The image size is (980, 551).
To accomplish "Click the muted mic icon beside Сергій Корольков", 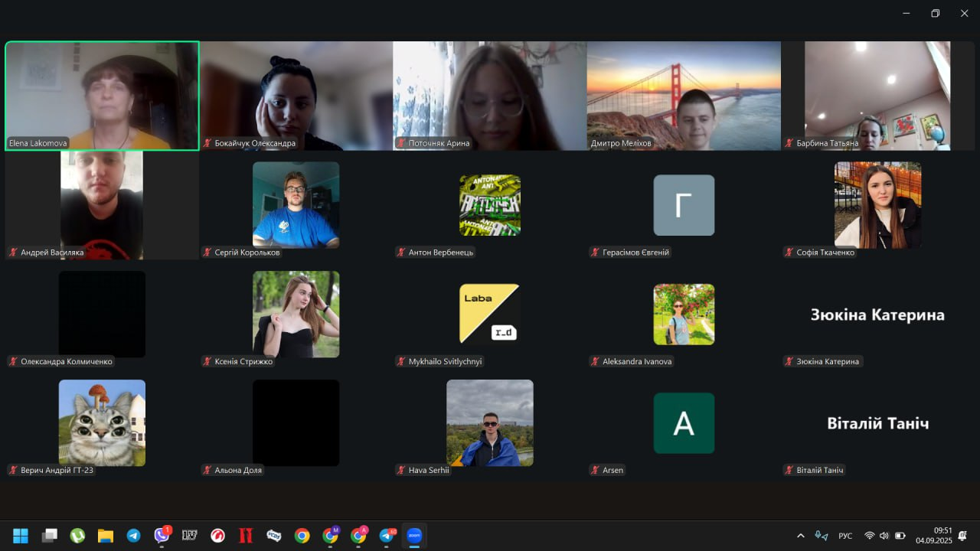I will coord(207,252).
